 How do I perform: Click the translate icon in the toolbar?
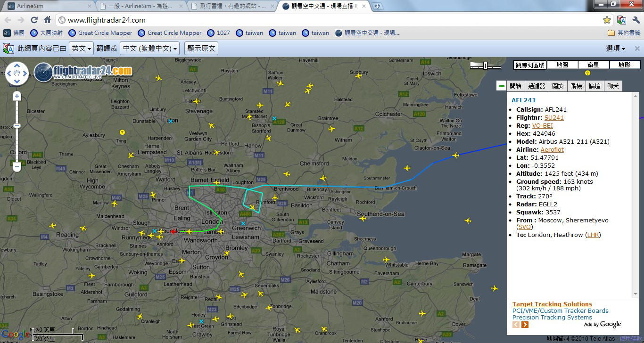(621, 20)
